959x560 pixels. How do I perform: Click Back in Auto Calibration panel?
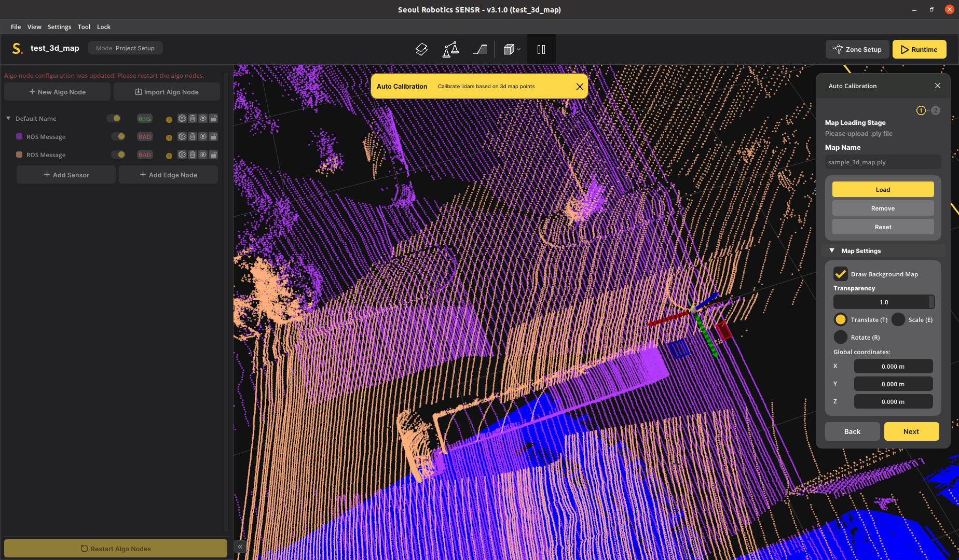coord(852,431)
